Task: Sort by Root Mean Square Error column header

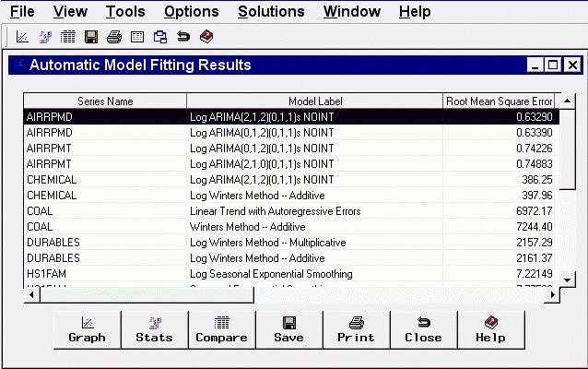Action: coord(499,101)
